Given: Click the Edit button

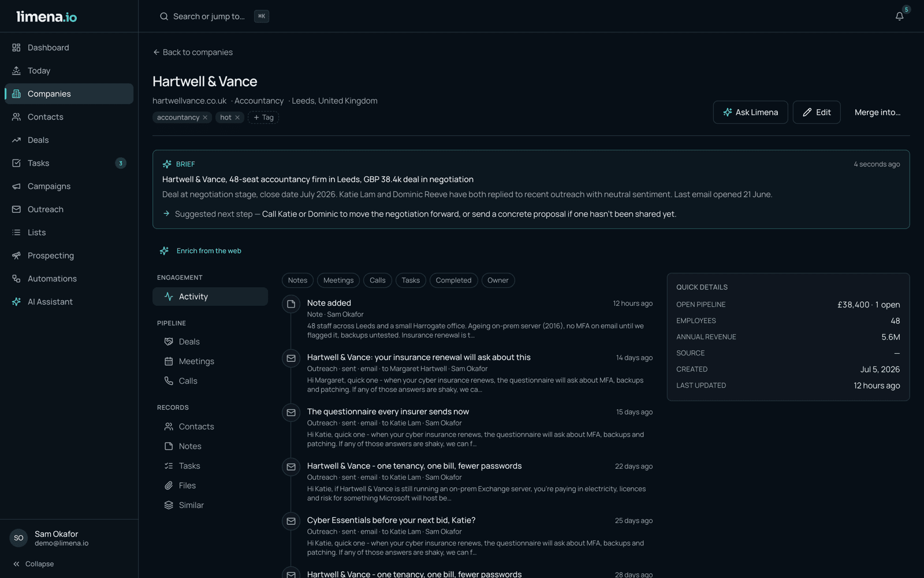Looking at the screenshot, I should click(817, 112).
